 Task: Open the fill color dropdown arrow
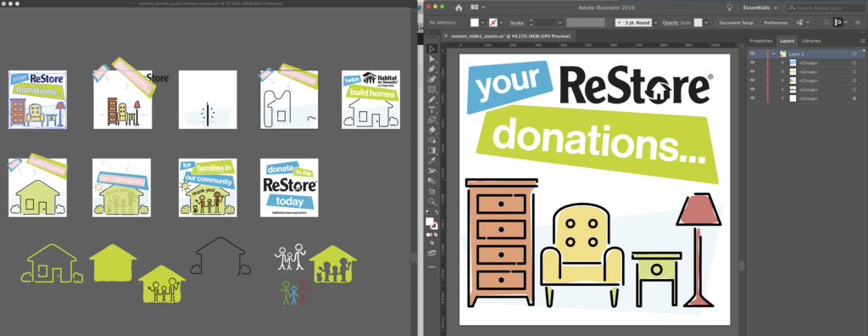tap(483, 22)
